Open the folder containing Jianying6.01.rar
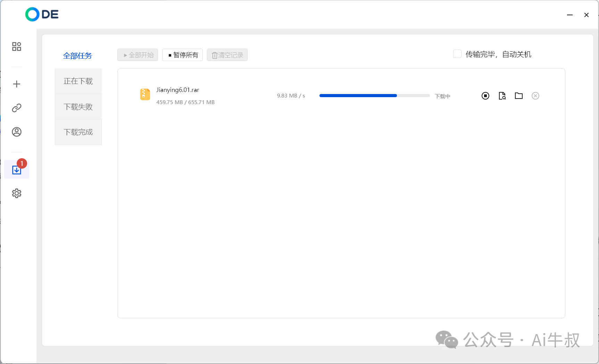This screenshot has width=599, height=364. click(518, 96)
